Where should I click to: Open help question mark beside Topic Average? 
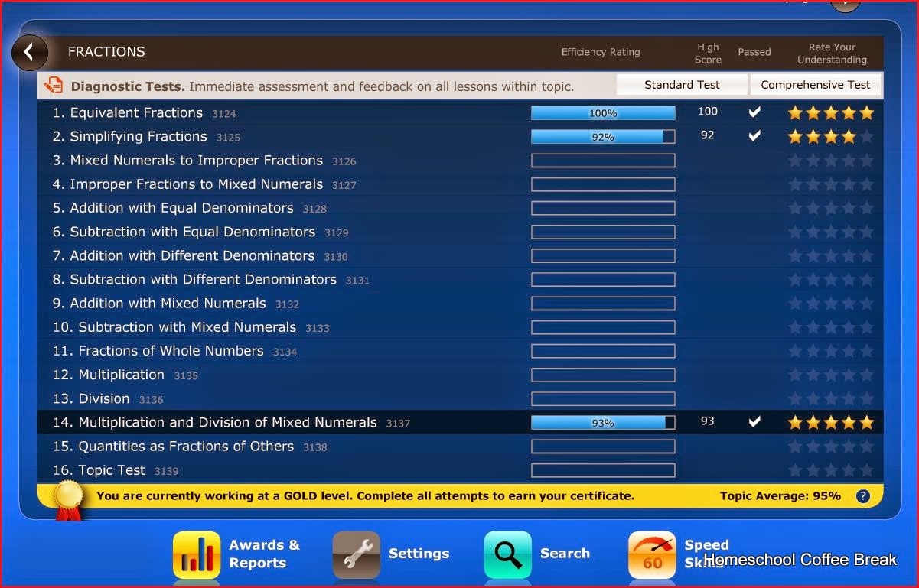click(x=862, y=496)
